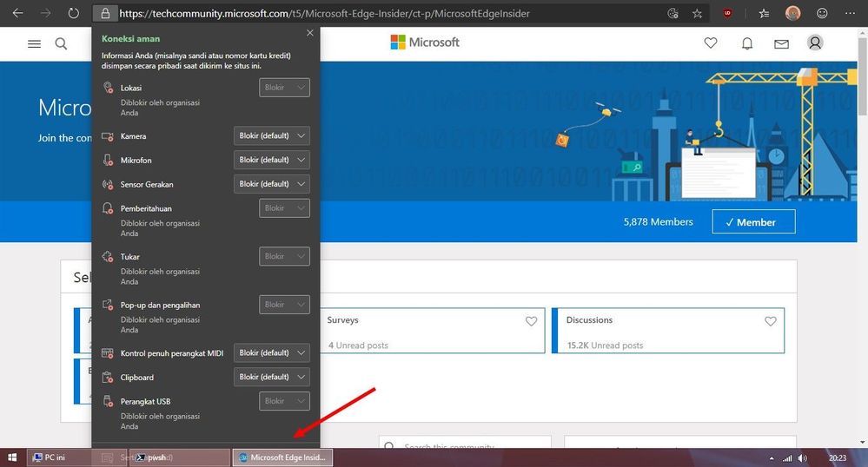The width and height of the screenshot is (868, 467).
Task: Open the Discussions board card
Action: pyautogui.click(x=668, y=331)
